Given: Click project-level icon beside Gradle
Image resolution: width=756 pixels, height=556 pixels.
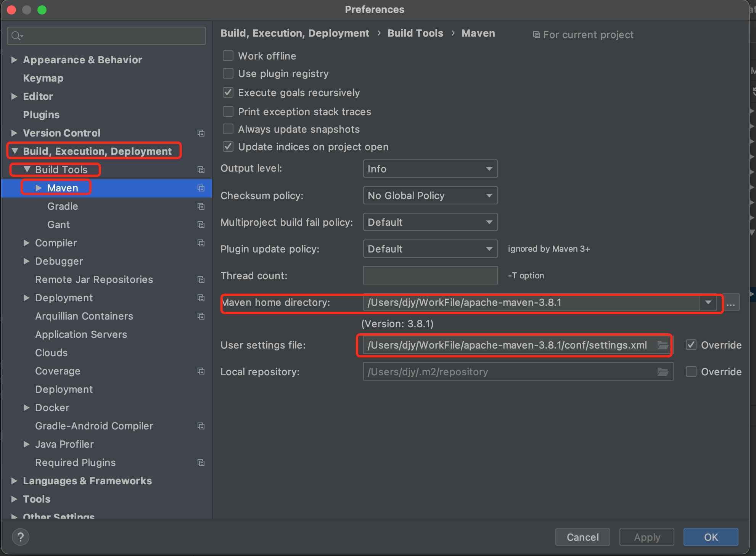Looking at the screenshot, I should (x=201, y=206).
